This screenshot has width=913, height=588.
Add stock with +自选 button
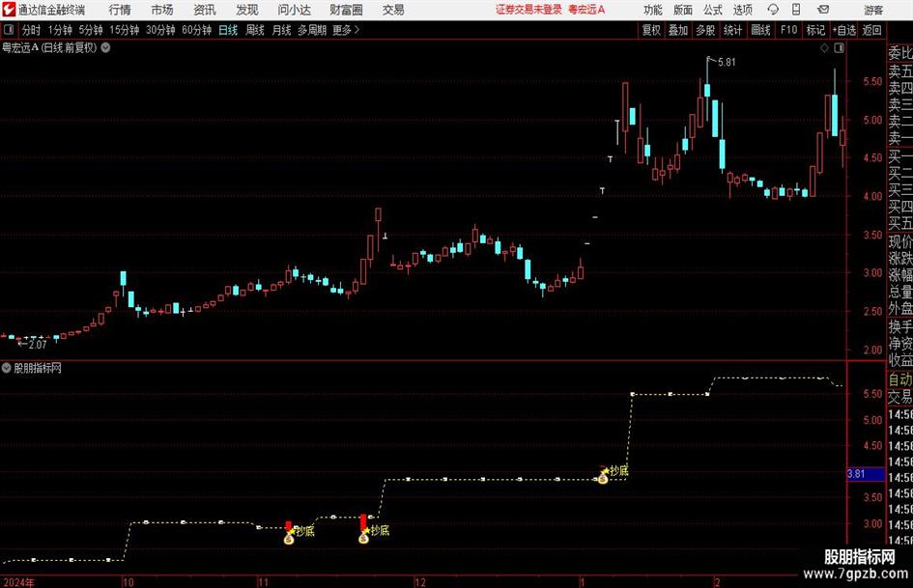(x=843, y=30)
